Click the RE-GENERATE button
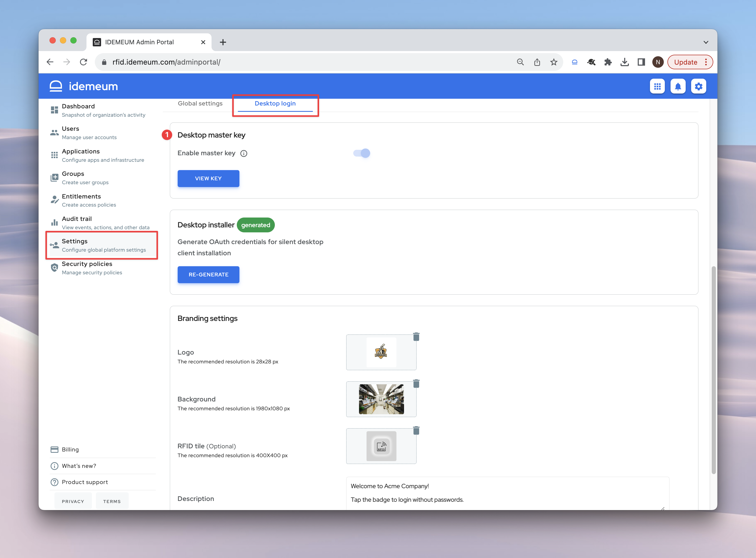Image resolution: width=756 pixels, height=558 pixels. [x=208, y=275]
